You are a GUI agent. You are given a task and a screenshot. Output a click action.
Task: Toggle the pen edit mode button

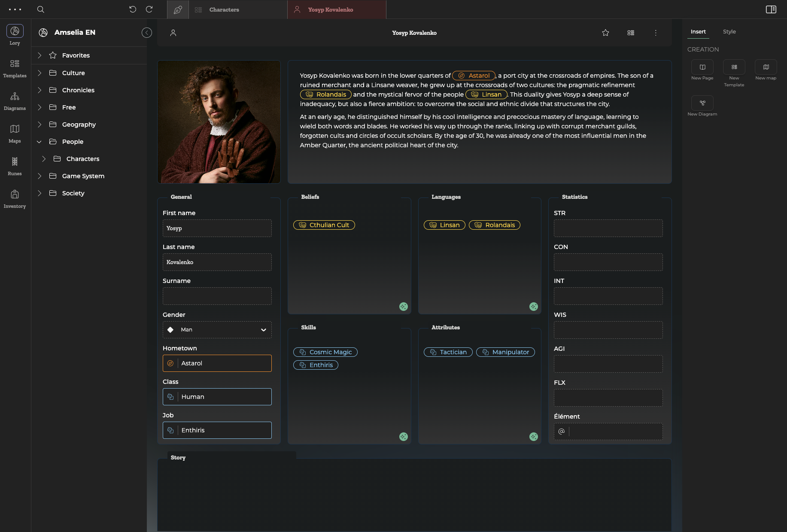[x=178, y=9]
